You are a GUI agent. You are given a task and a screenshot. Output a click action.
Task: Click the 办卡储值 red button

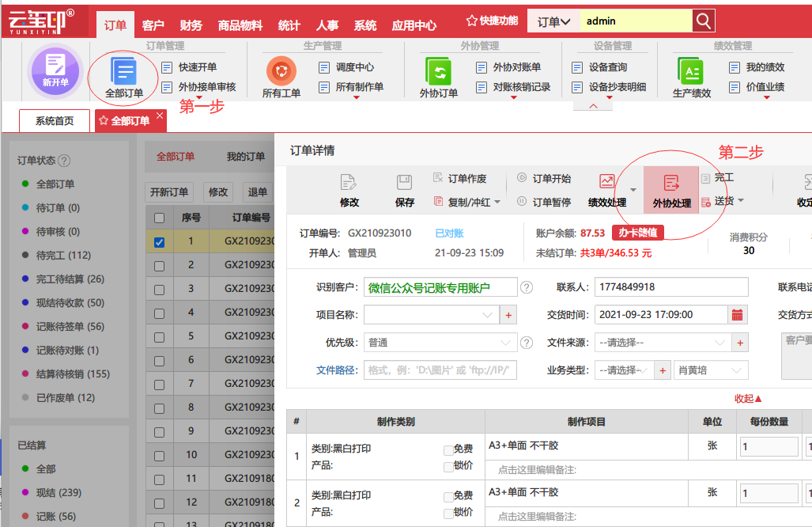637,233
